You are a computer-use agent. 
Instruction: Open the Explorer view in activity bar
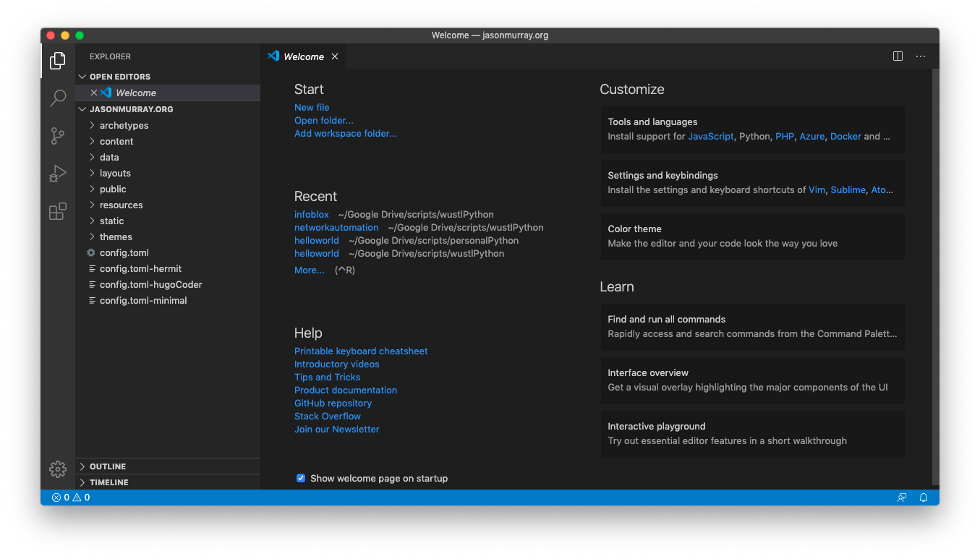(x=58, y=61)
